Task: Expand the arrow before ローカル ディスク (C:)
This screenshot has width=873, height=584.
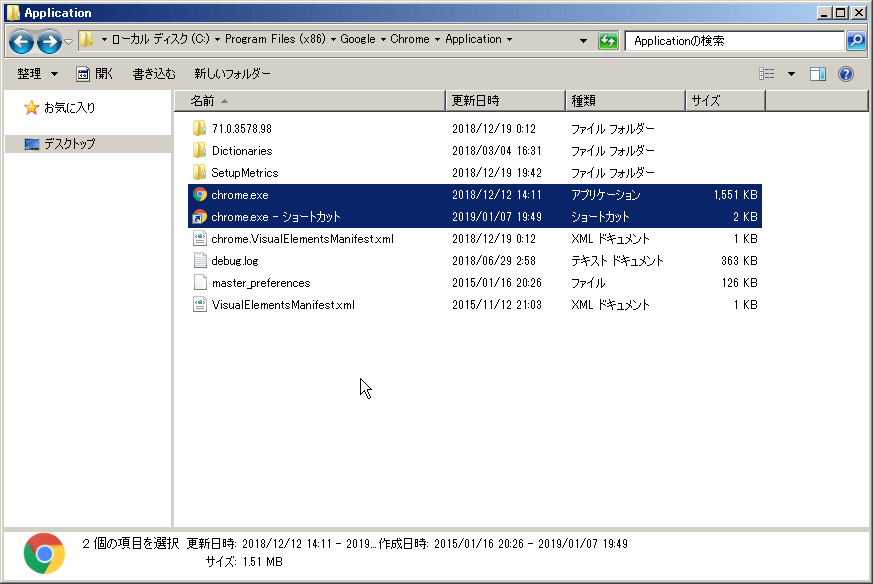Action: (104, 40)
